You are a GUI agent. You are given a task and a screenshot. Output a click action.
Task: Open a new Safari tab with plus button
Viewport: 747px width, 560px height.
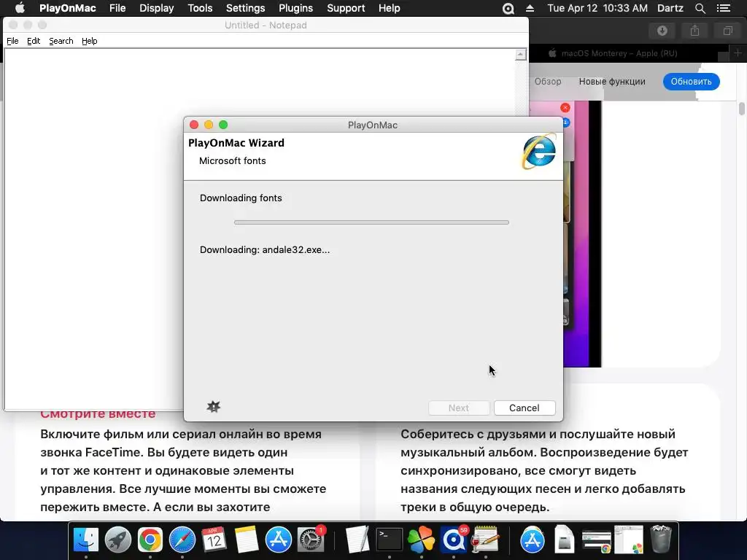[x=738, y=52]
